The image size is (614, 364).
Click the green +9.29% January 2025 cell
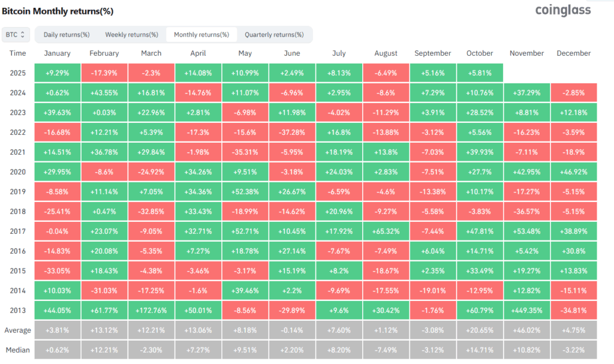pyautogui.click(x=57, y=72)
